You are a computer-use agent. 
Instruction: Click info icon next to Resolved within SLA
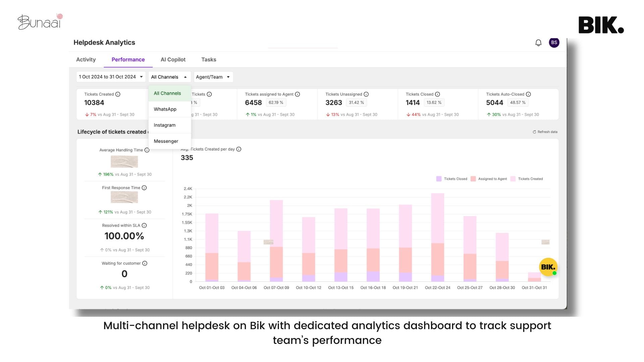pyautogui.click(x=144, y=226)
